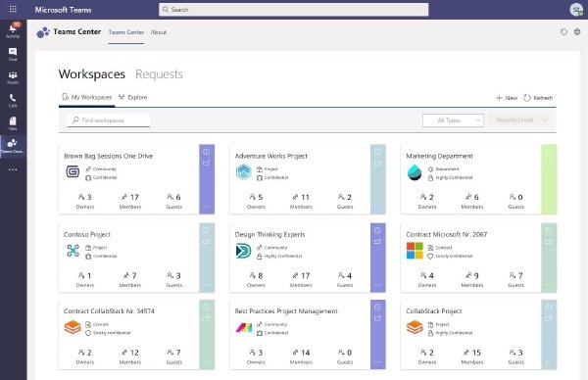This screenshot has height=380, width=588.
Task: Select the My Workspaces tab
Action: point(87,97)
